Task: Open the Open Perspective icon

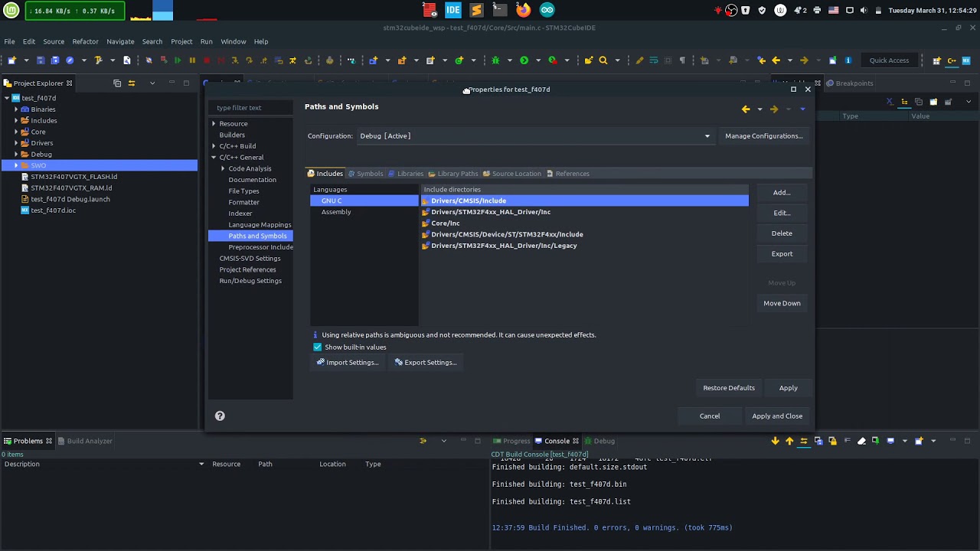Action: [936, 60]
